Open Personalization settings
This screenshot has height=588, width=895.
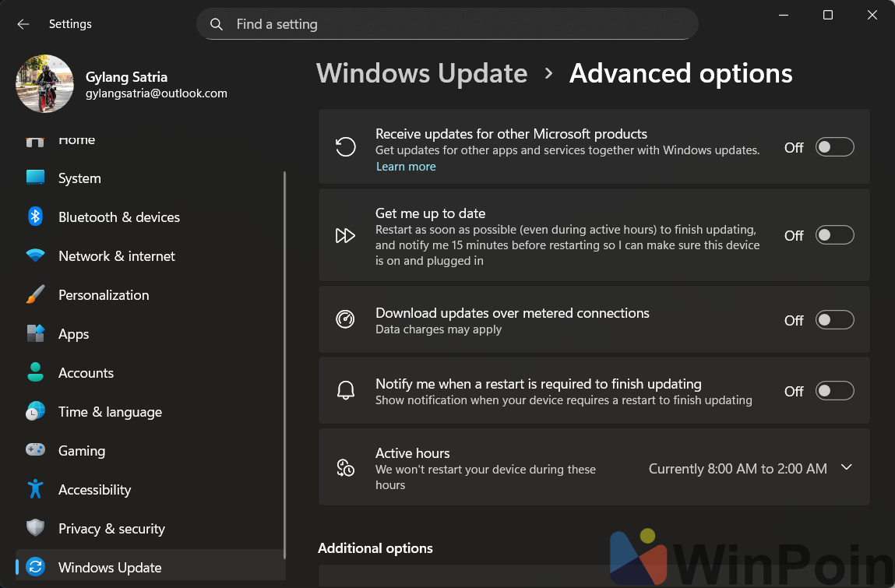point(150,294)
